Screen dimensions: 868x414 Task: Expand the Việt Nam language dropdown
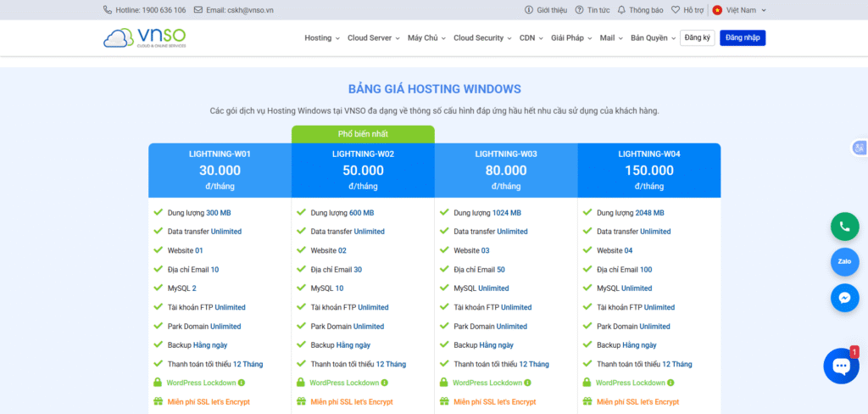pyautogui.click(x=740, y=10)
